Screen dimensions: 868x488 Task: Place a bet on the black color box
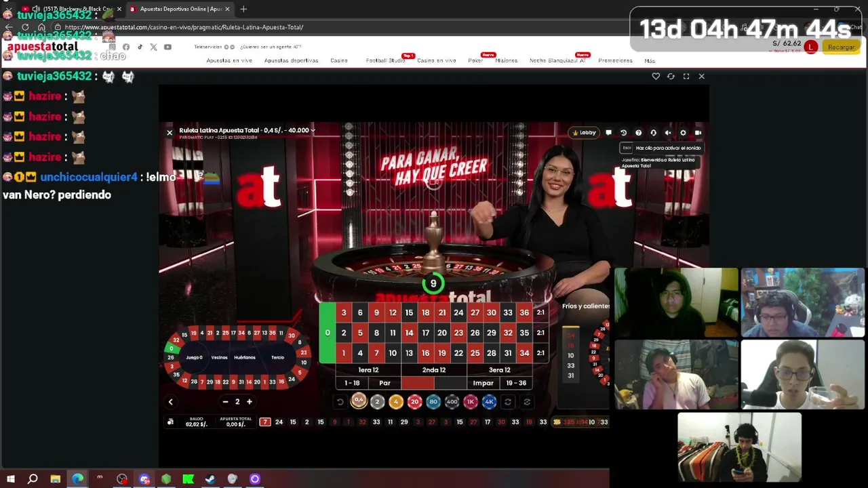450,383
